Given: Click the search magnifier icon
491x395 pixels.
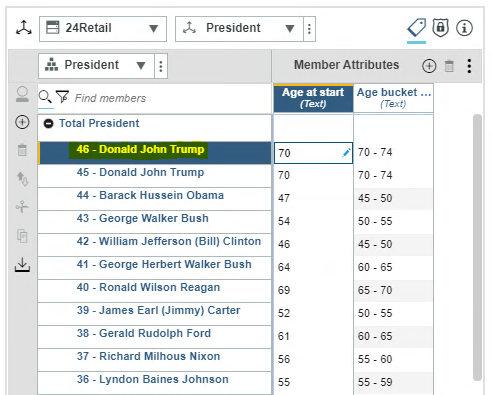Looking at the screenshot, I should [x=45, y=97].
